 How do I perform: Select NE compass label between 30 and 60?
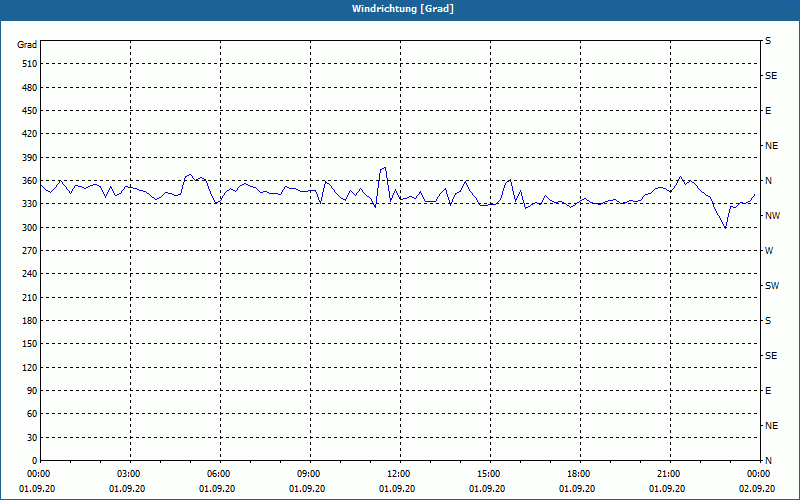[x=771, y=426]
